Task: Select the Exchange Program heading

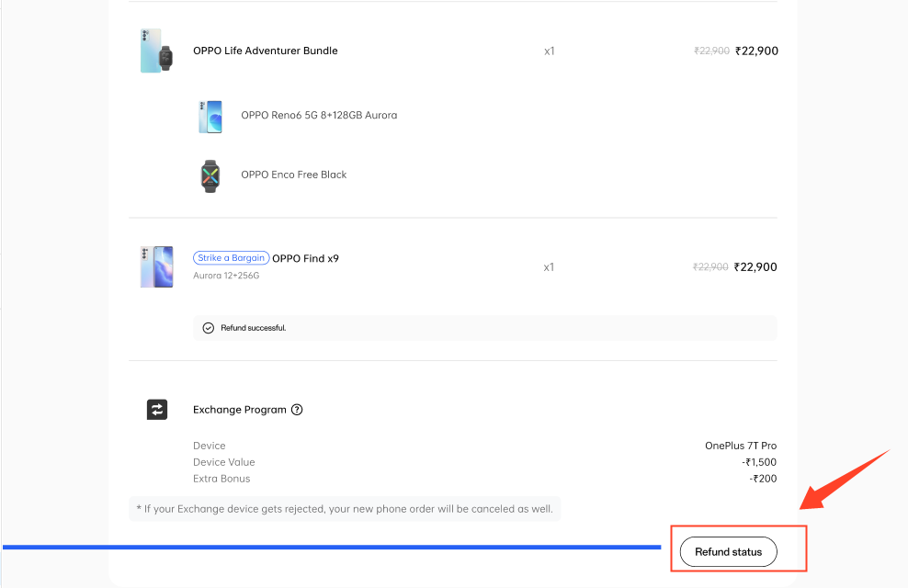Action: click(x=240, y=410)
